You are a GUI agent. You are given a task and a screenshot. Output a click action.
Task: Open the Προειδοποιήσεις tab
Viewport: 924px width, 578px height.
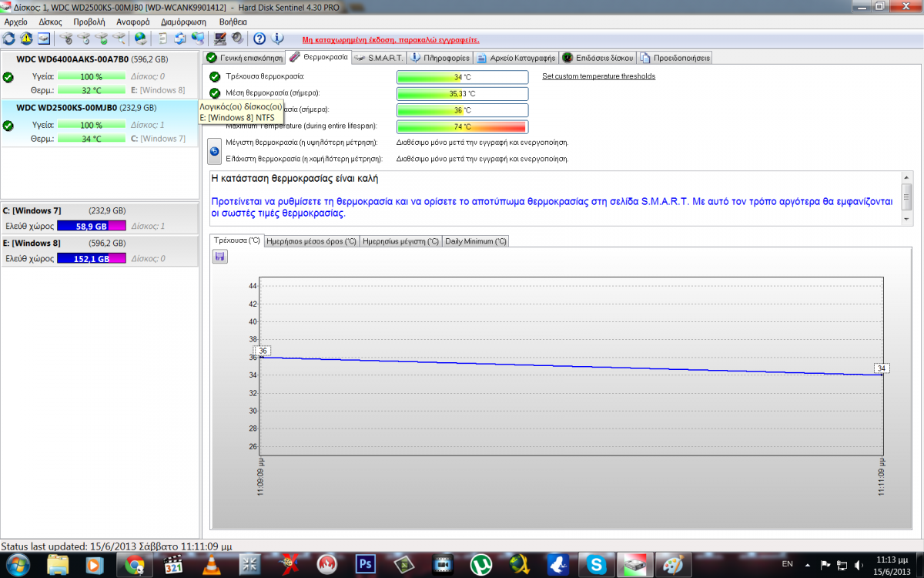click(674, 58)
